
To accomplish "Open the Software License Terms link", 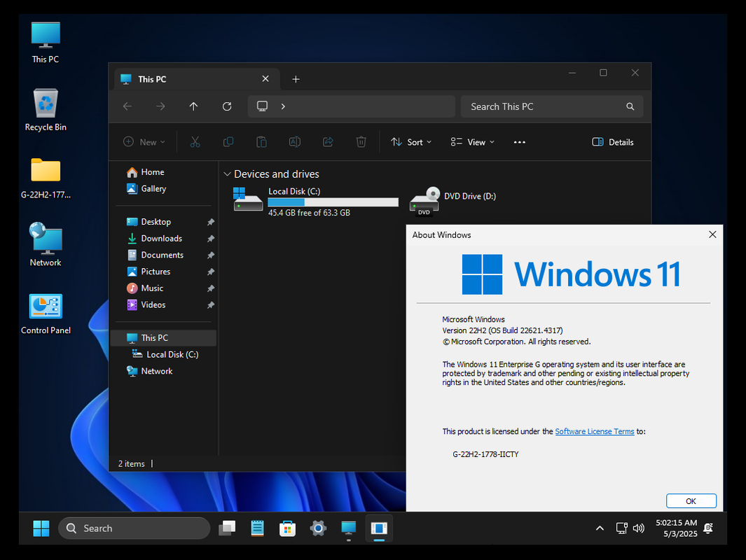I will point(594,432).
